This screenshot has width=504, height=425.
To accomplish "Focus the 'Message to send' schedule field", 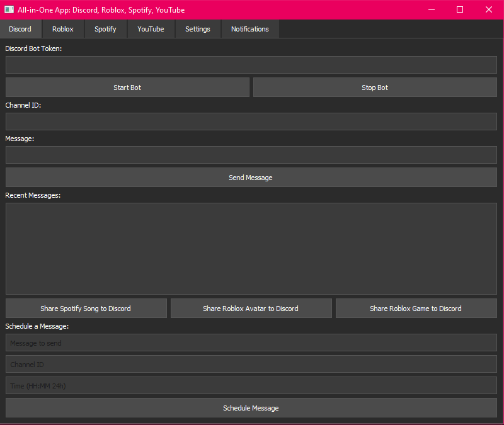I will (251, 343).
